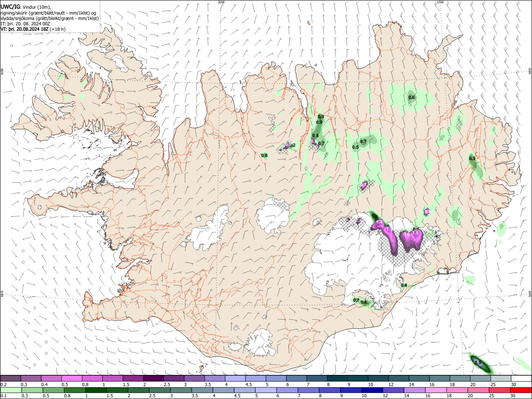Click the 'IT: þri. 20. 08. 2024 00Z' line
The height and width of the screenshot is (399, 532).
tap(26, 24)
